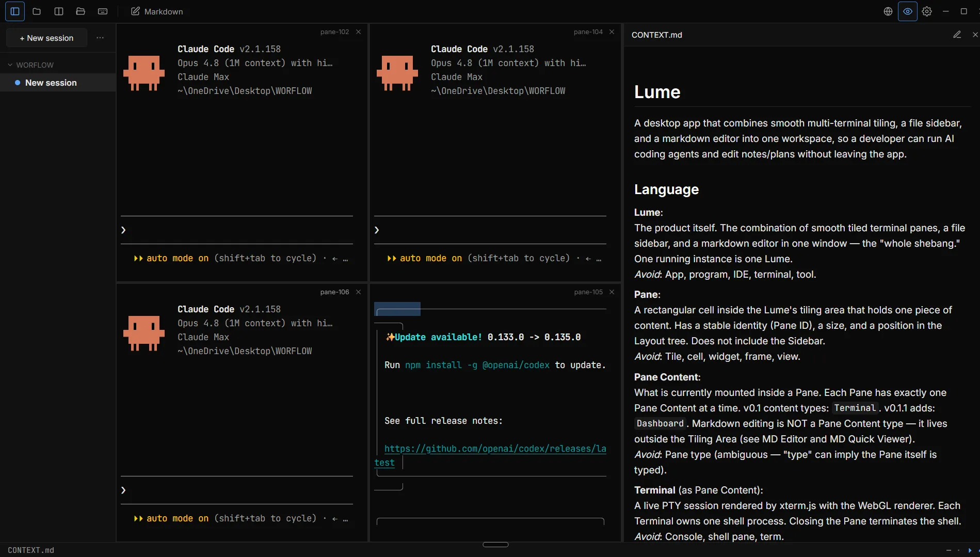The width and height of the screenshot is (980, 557).
Task: Click the Terminal inline code tag
Action: tap(855, 408)
